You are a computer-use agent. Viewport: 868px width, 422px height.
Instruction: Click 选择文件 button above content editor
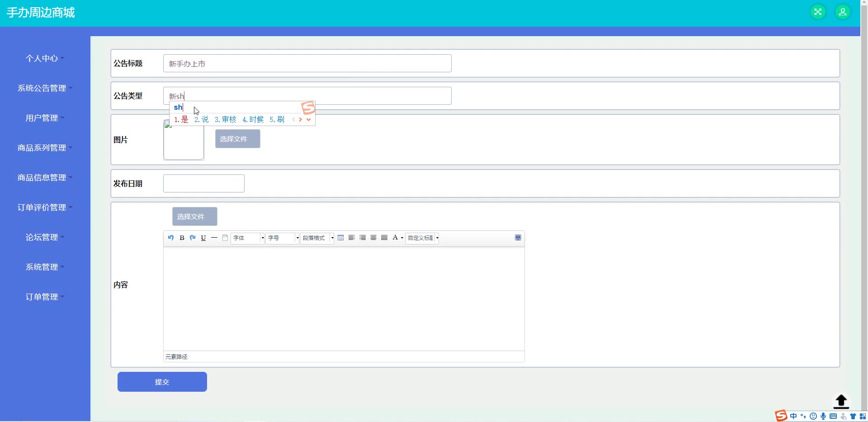coord(195,216)
